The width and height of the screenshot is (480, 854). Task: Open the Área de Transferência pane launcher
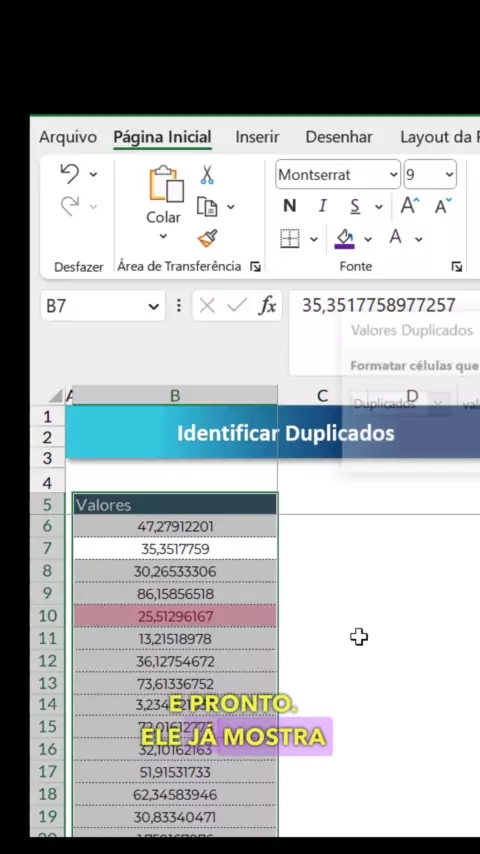pyautogui.click(x=256, y=266)
